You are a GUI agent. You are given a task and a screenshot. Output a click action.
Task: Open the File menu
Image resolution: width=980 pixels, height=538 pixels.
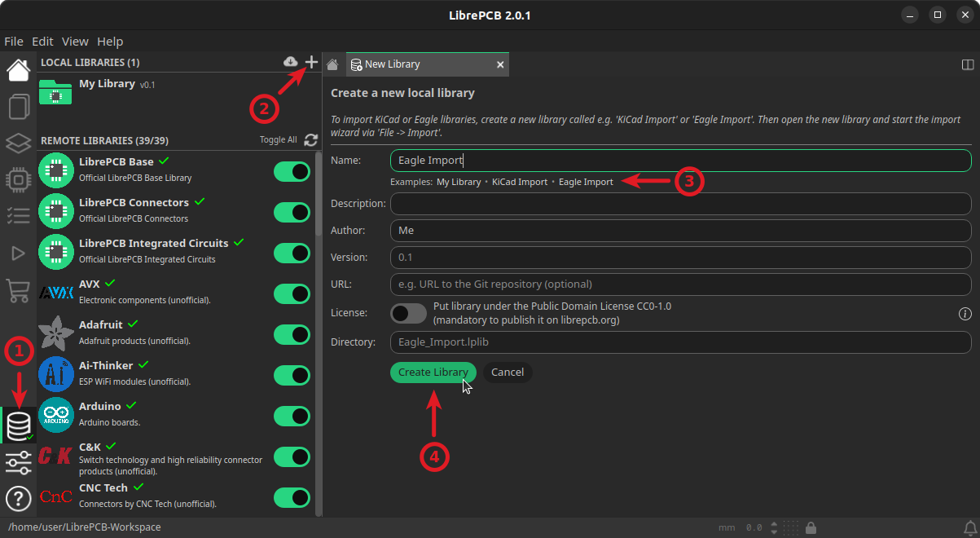tap(14, 42)
